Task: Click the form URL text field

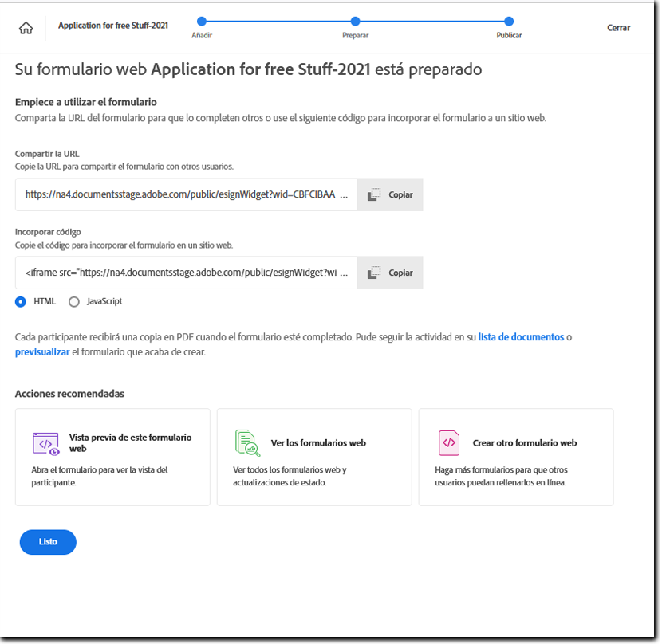Action: pyautogui.click(x=183, y=194)
